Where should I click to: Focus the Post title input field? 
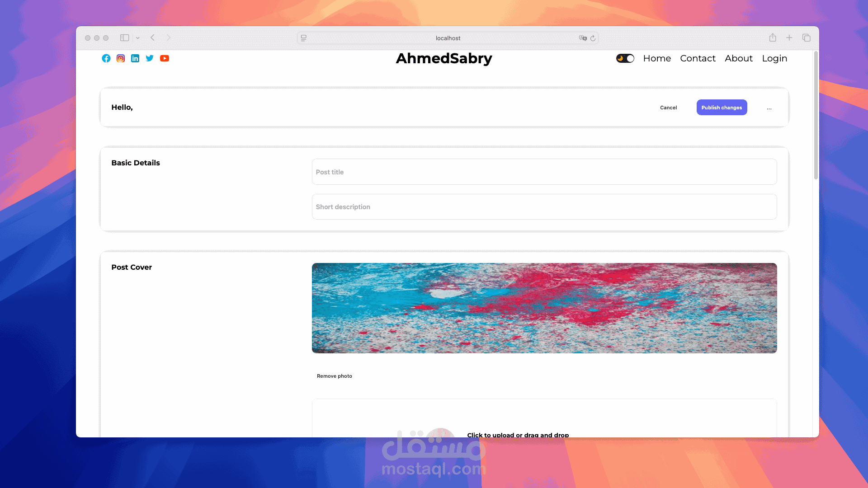click(x=544, y=172)
